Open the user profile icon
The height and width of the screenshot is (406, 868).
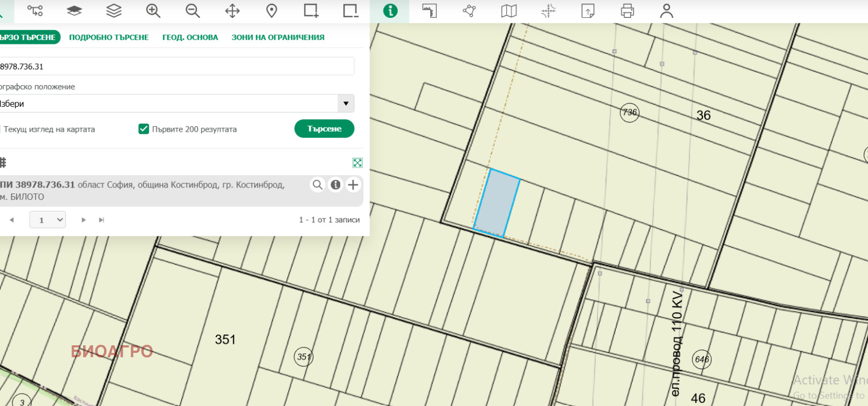[667, 11]
